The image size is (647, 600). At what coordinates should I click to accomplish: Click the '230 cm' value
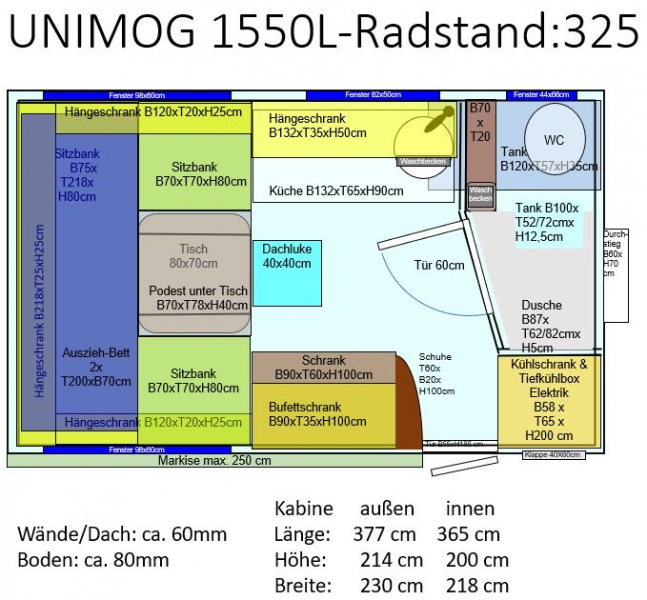pos(392,586)
